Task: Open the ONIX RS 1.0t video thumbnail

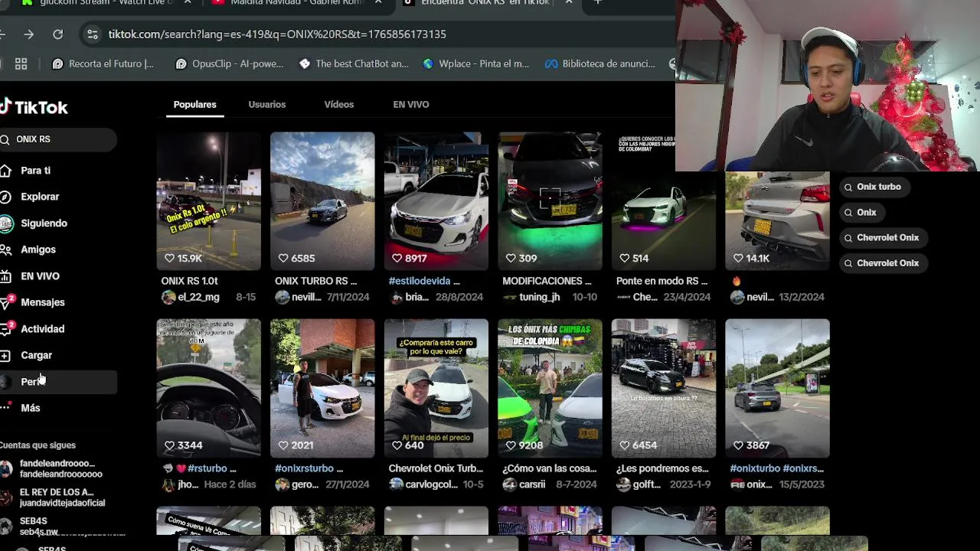Action: [x=208, y=202]
